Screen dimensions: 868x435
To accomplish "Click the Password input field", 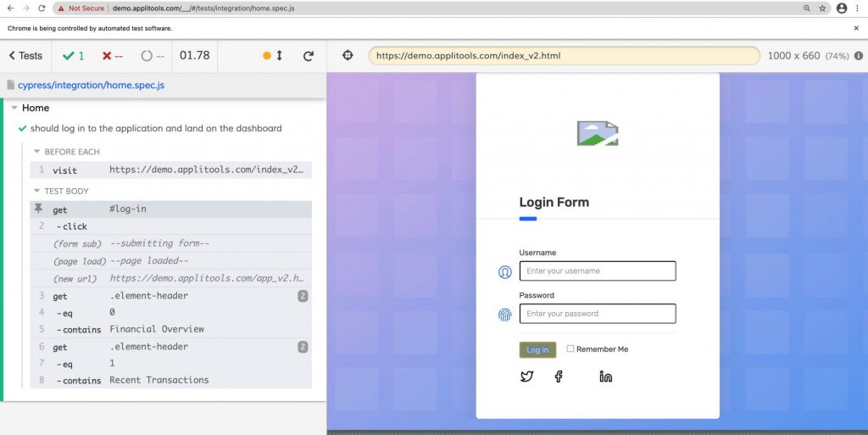I will 598,314.
